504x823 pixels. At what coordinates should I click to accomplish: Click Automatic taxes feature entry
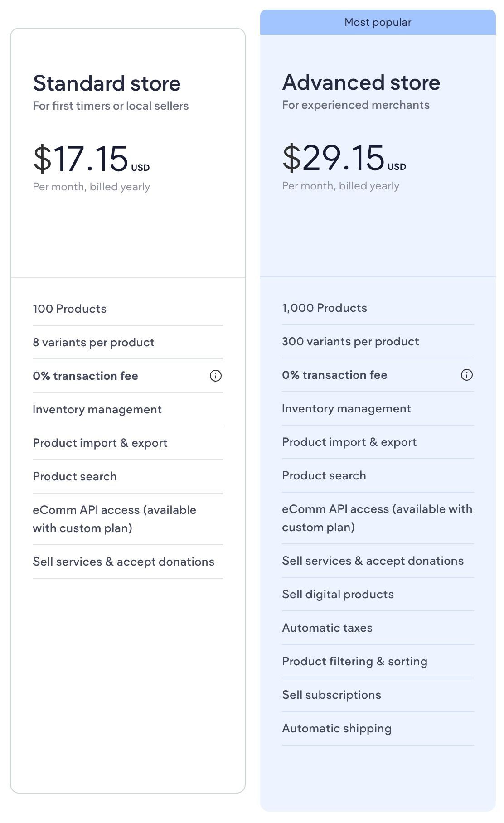coord(327,627)
